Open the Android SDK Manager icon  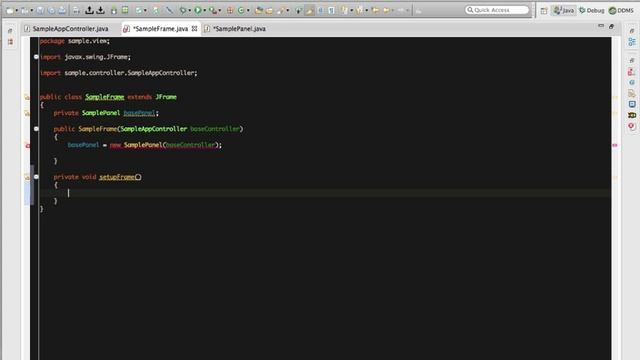114,11
